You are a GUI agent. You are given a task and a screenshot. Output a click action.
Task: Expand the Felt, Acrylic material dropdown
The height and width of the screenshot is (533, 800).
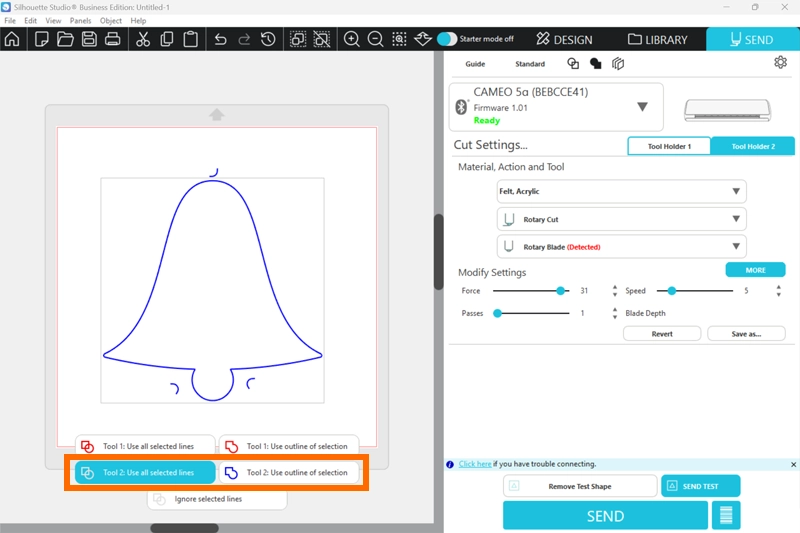pos(621,191)
